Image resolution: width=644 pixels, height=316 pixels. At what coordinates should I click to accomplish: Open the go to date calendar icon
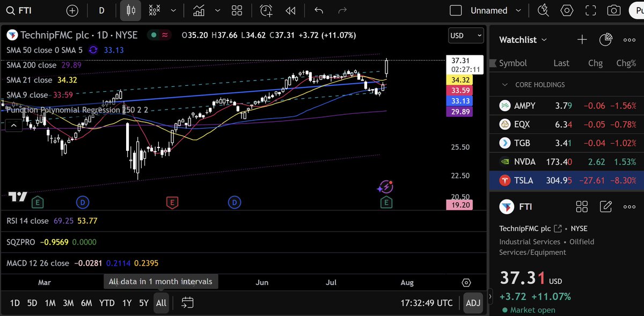187,303
